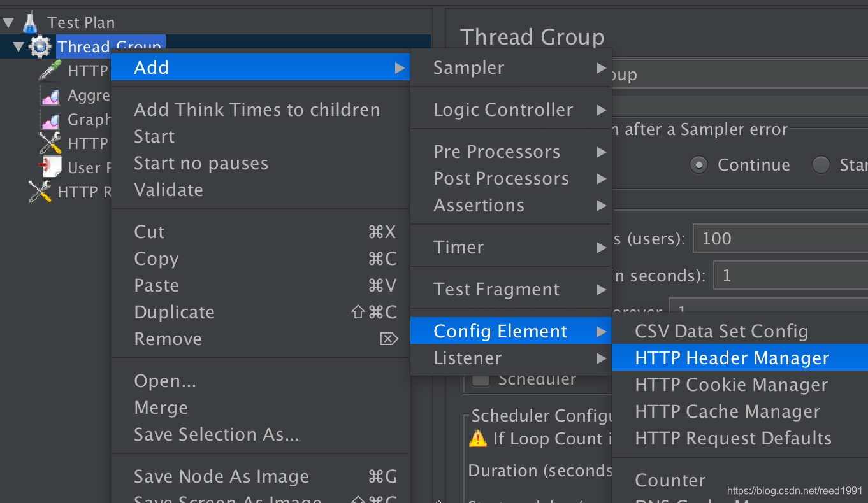The image size is (868, 503).
Task: Click the bottom HTTP Request Defaults wrench icon
Action: [x=40, y=192]
